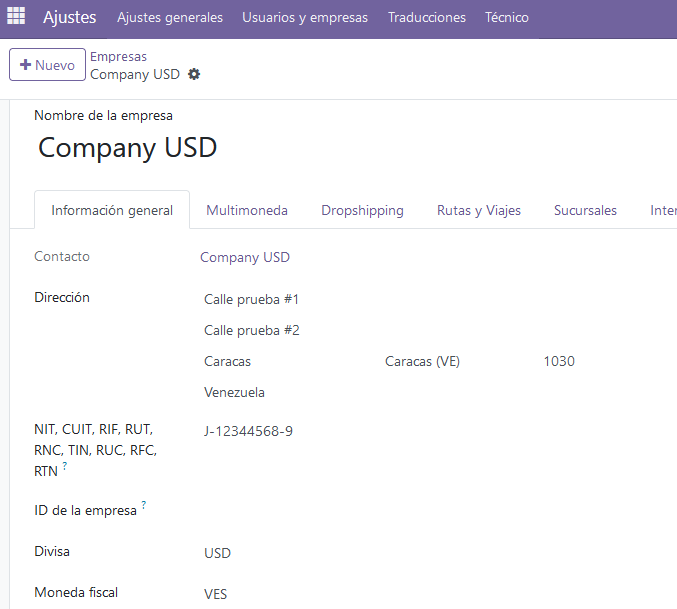The image size is (677, 609).
Task: Open the Company USD contact link
Action: [x=245, y=257]
